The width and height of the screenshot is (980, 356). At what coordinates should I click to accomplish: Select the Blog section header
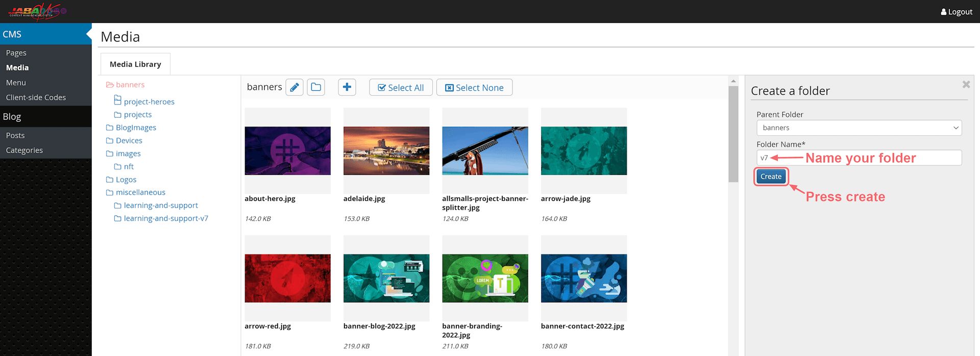click(46, 117)
